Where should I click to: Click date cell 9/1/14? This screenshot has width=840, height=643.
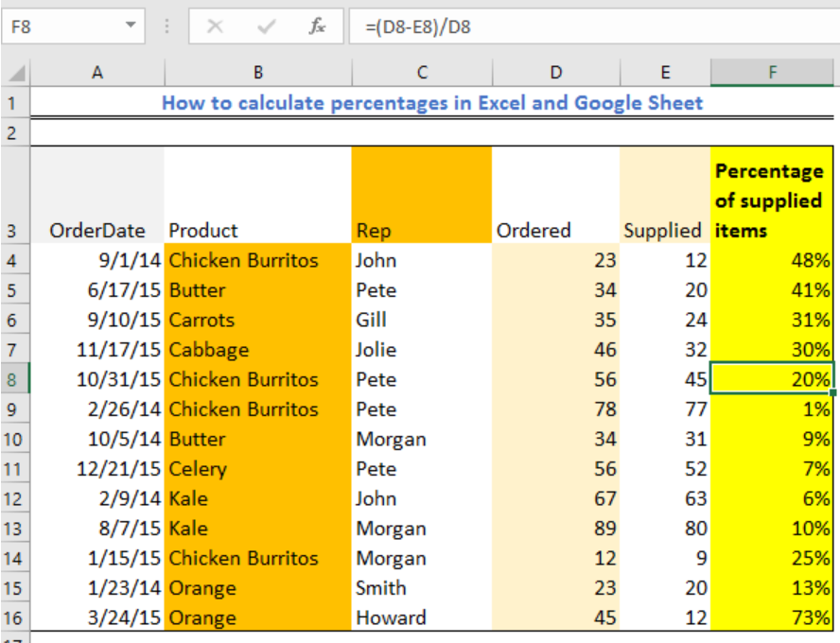point(97,260)
